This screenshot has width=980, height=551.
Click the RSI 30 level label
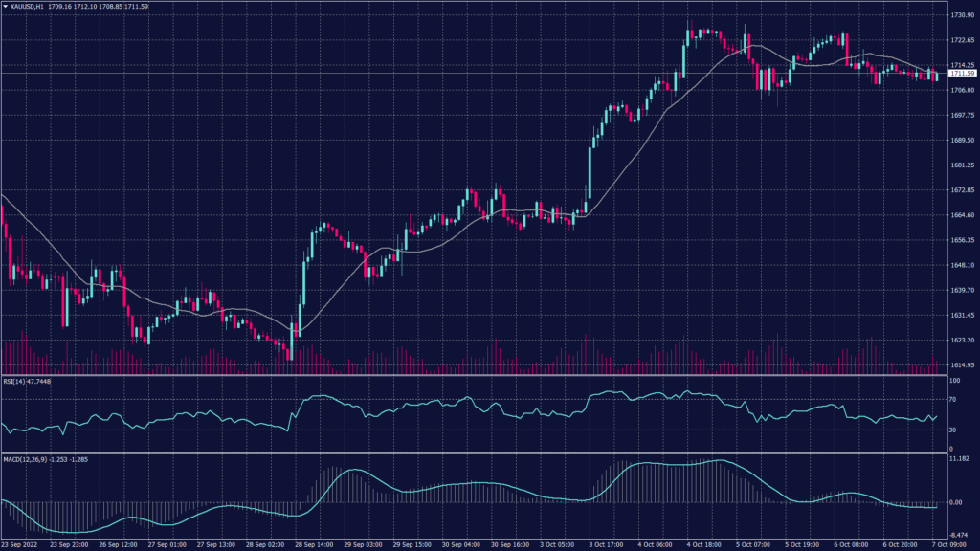pos(953,430)
